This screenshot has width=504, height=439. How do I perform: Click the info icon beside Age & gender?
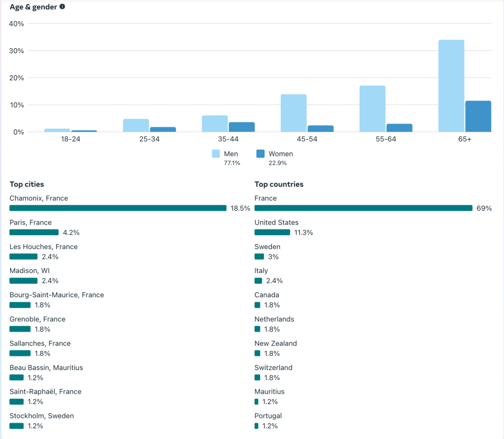62,7
